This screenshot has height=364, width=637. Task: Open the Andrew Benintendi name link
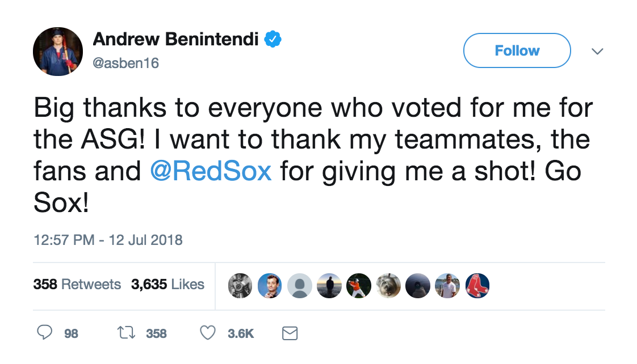175,39
